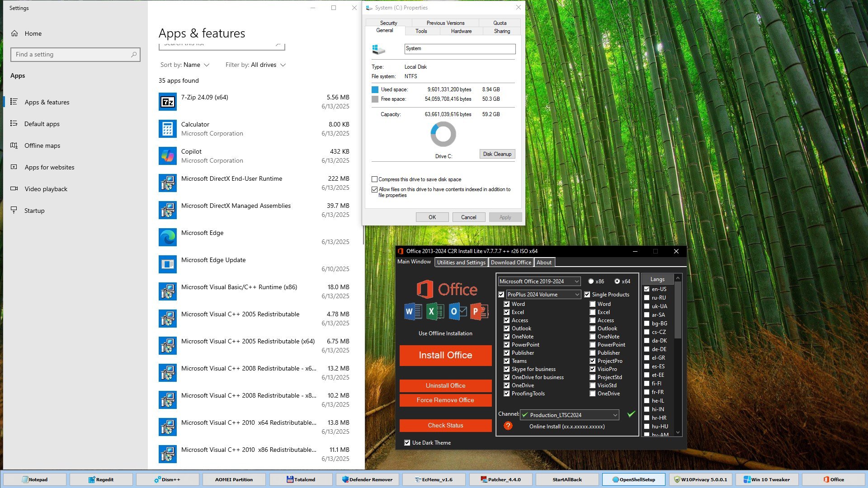The image size is (868, 488).
Task: Check the ru-RU language box
Action: 646,297
